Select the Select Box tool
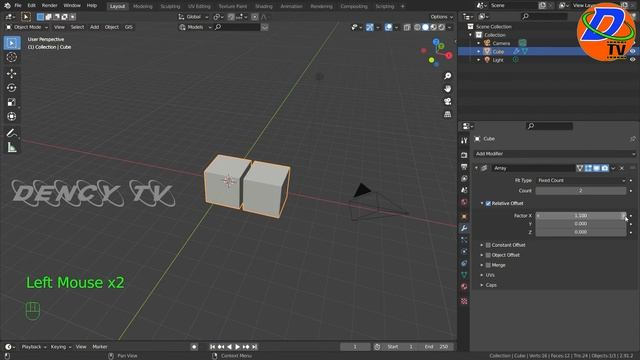Image resolution: width=640 pixels, height=360 pixels. click(x=12, y=43)
